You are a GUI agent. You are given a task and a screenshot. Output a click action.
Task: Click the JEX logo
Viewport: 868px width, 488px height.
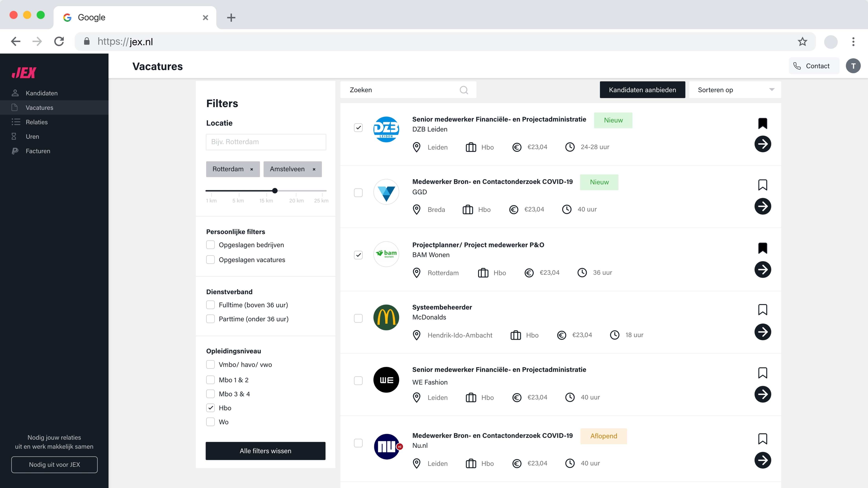pos(24,72)
